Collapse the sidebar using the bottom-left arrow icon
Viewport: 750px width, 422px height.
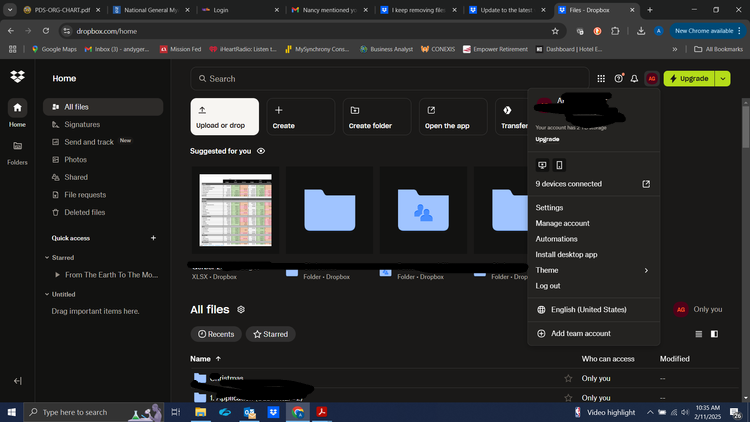click(17, 381)
